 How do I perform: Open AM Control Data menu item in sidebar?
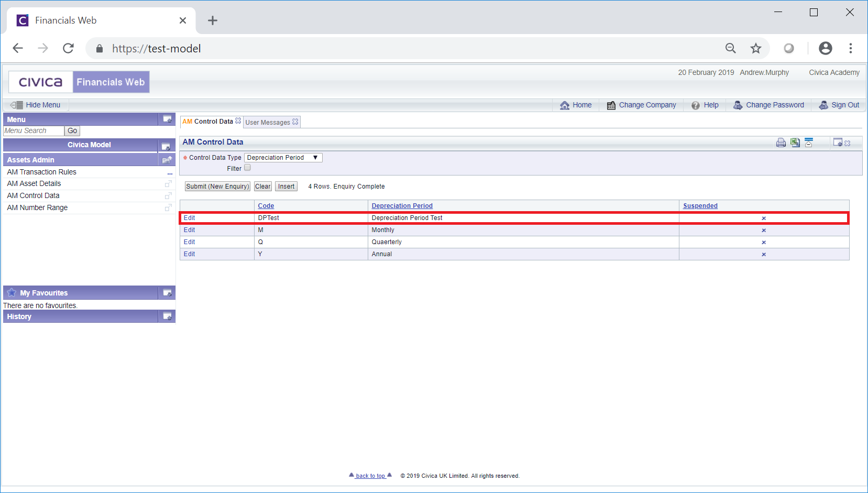tap(33, 195)
